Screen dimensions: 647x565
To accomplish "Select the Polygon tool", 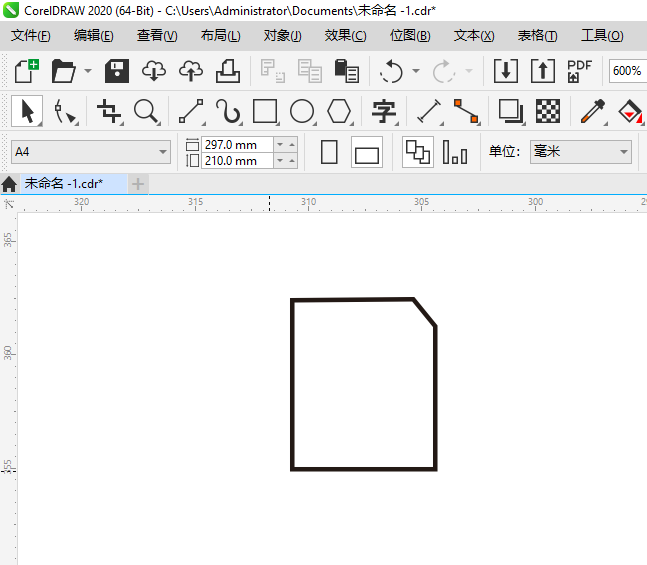I will [x=339, y=111].
